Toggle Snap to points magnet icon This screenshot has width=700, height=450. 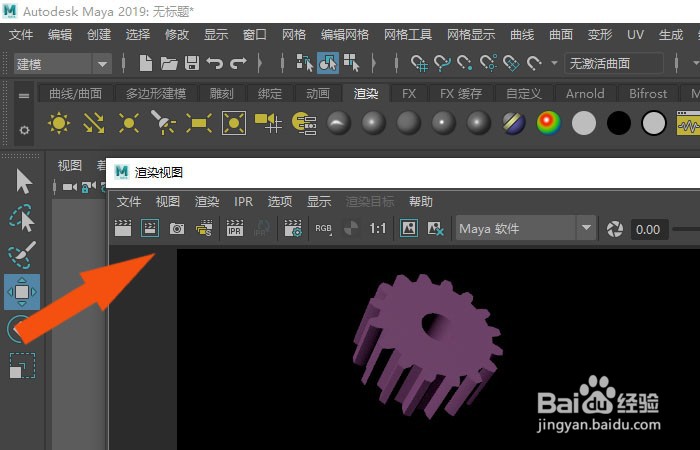(465, 63)
